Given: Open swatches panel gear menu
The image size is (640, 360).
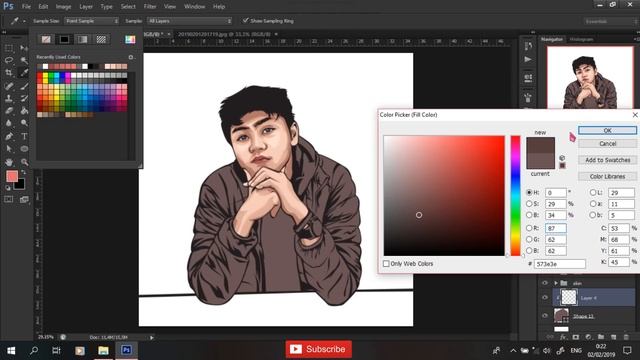Looking at the screenshot, I should pos(131,57).
